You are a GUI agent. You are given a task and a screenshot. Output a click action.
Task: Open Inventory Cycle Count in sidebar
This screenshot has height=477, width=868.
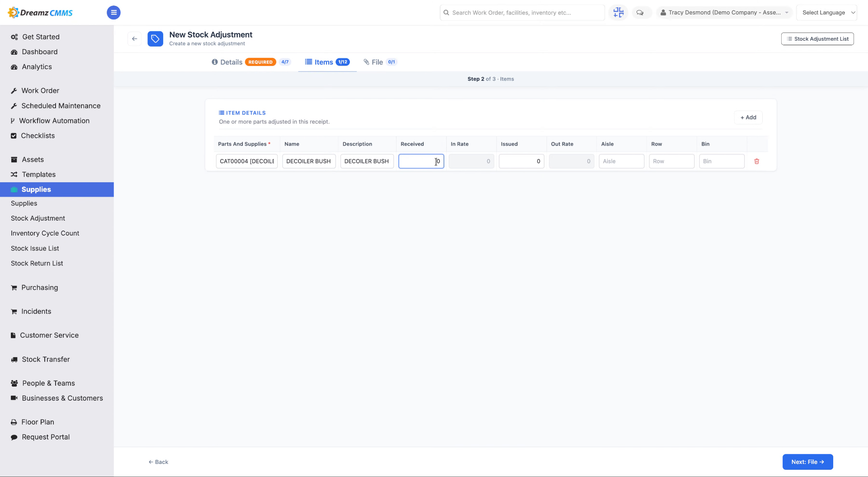(45, 233)
